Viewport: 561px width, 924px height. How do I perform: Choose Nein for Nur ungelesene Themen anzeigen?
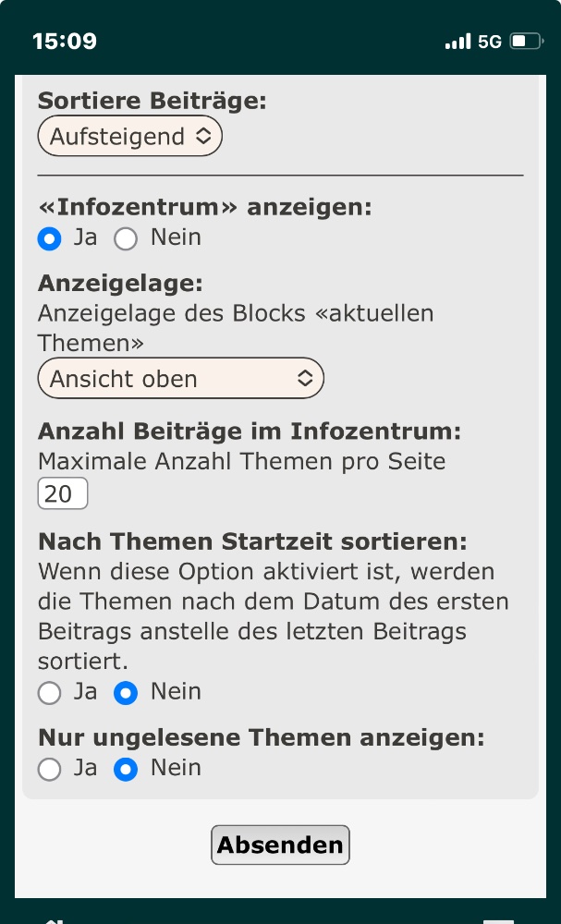pyautogui.click(x=125, y=769)
